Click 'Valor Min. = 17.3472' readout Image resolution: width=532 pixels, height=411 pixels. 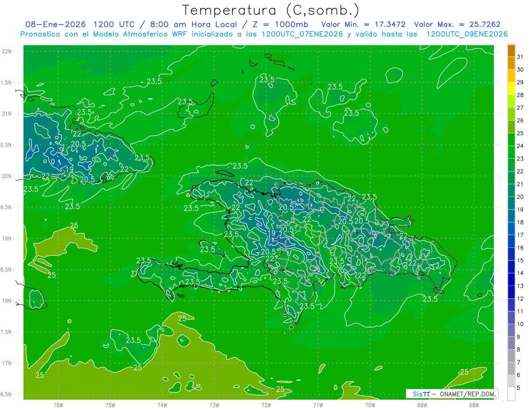(x=364, y=24)
